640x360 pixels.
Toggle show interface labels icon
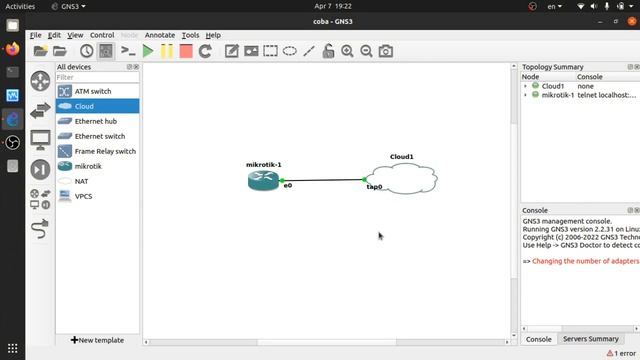(106, 51)
